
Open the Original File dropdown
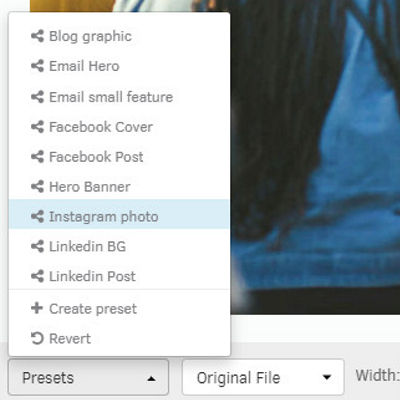(263, 377)
